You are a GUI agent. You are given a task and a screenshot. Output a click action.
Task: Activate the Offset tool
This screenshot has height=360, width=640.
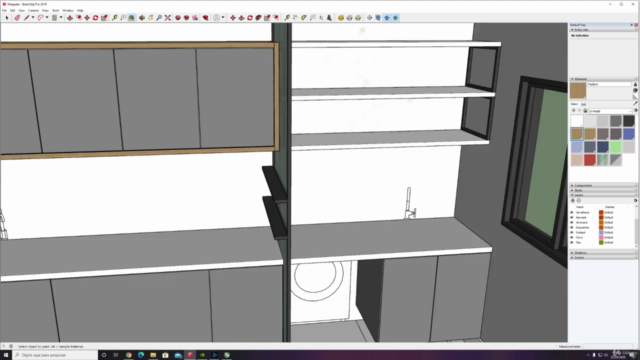[78, 18]
